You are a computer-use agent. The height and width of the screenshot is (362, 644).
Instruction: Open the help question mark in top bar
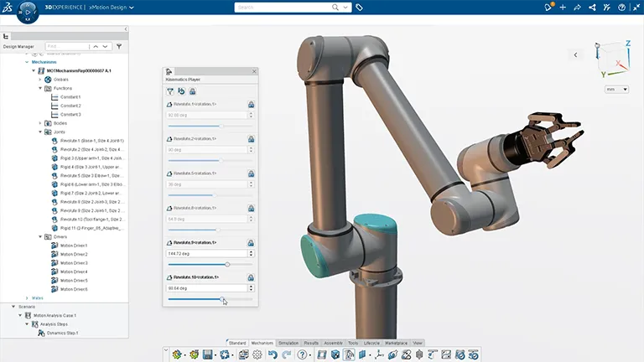621,8
